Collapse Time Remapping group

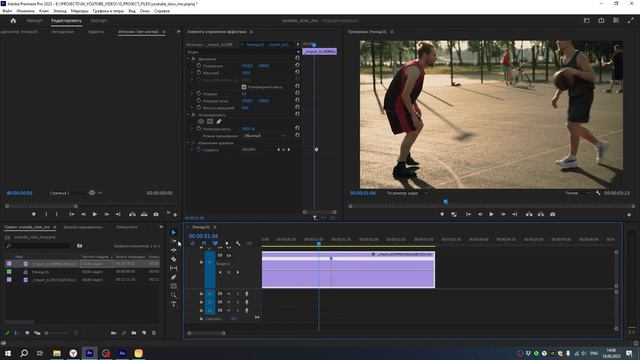pyautogui.click(x=188, y=143)
